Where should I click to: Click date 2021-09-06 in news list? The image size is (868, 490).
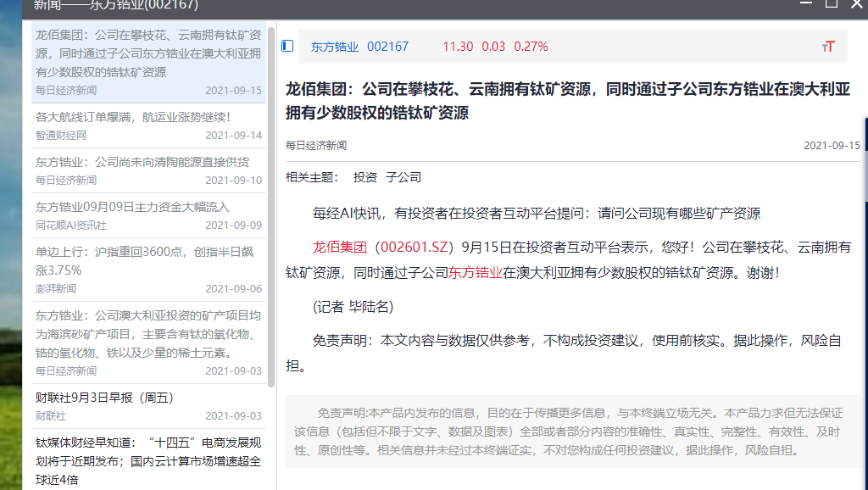click(x=234, y=288)
